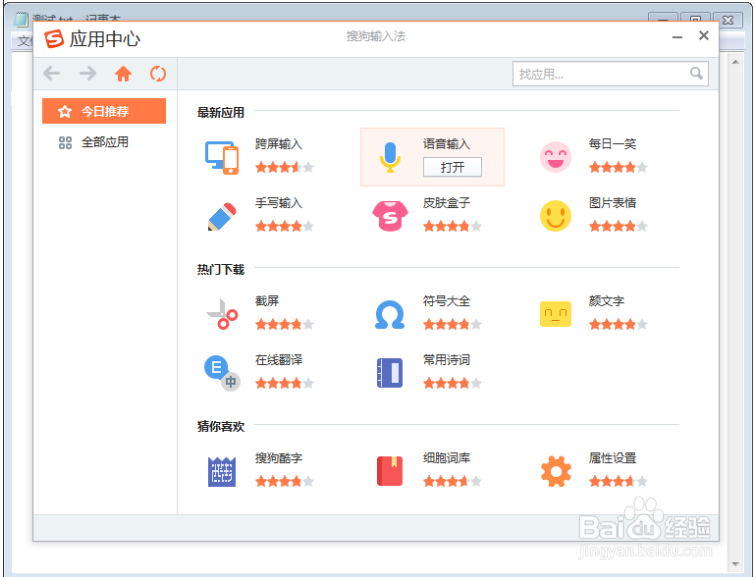The image size is (755, 577).
Task: Select the 今日推荐 sidebar tab
Action: point(104,111)
